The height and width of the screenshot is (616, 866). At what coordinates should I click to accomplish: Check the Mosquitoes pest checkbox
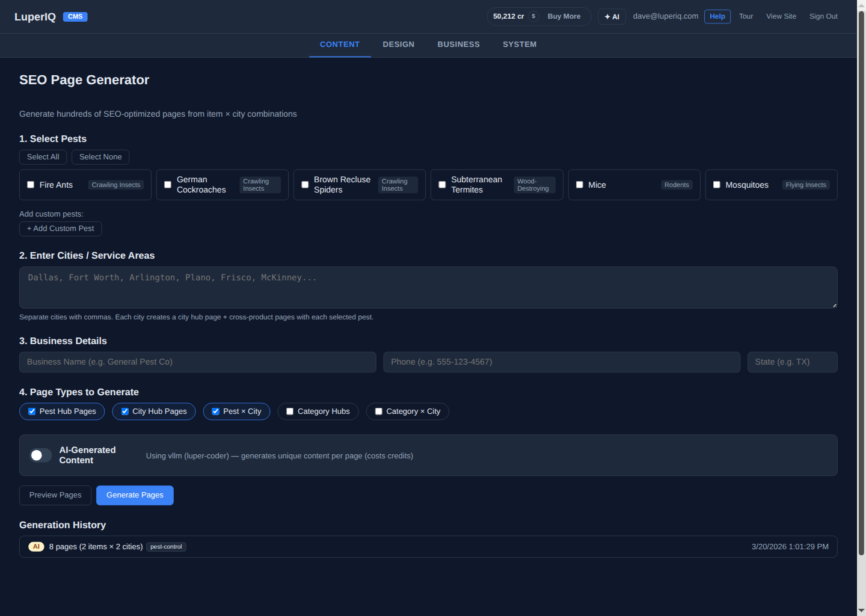coord(716,185)
